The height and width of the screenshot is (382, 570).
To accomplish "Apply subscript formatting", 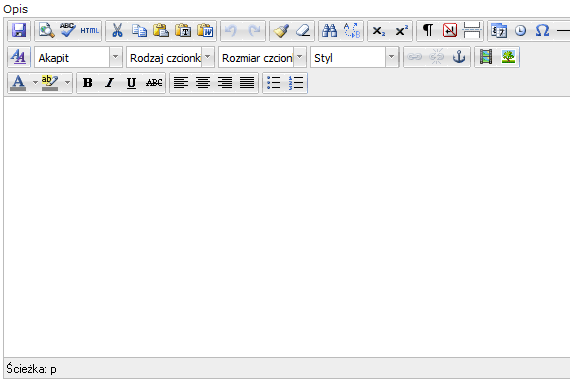I will [379, 31].
